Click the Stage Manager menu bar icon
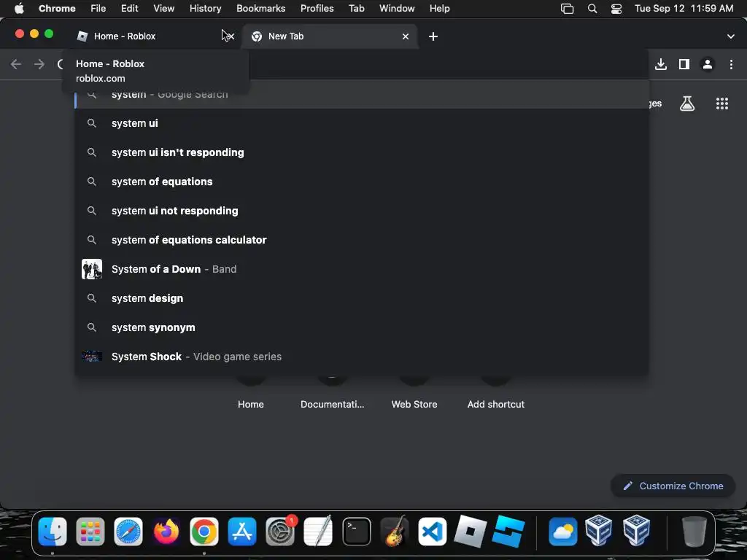 coord(567,8)
